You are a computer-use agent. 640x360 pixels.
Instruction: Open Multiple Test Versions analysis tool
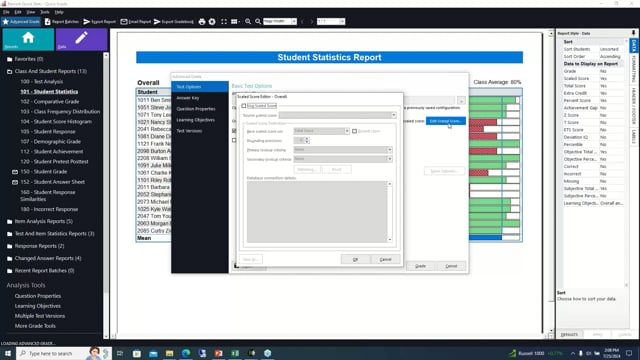point(40,316)
